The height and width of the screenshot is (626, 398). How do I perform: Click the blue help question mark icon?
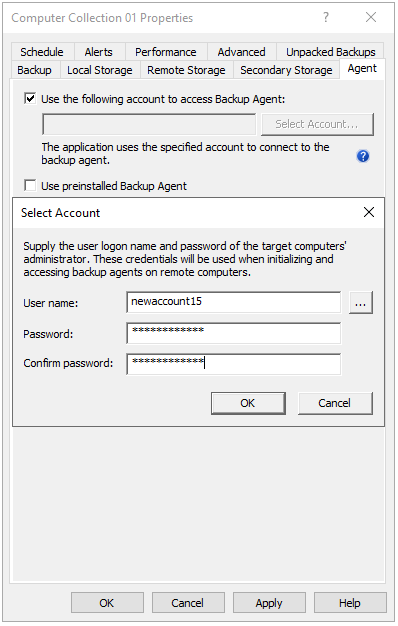362,156
